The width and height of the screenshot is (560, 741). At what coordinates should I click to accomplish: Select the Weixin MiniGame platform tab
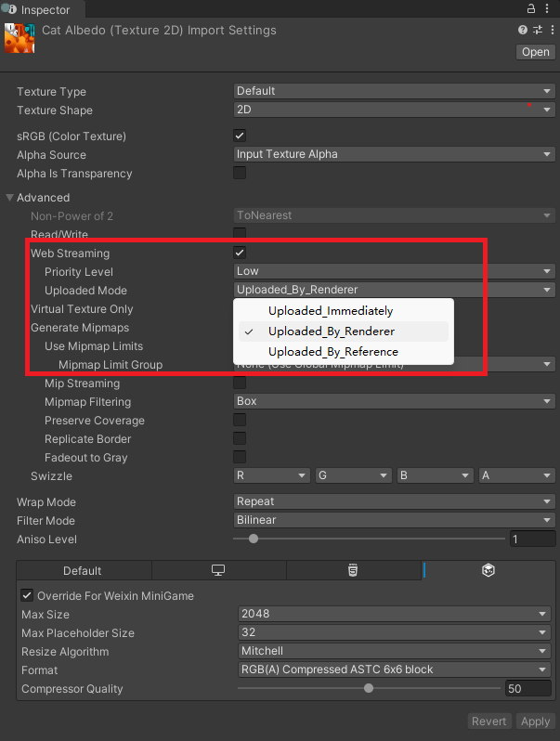point(488,570)
